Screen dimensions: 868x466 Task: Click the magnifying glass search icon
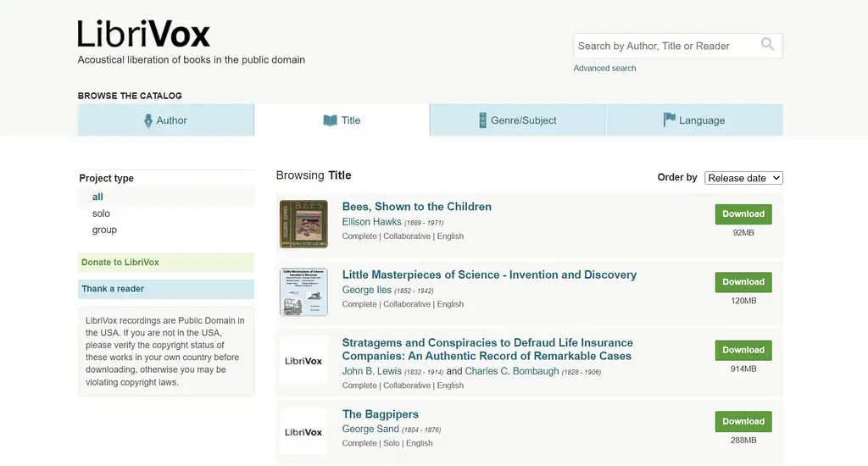tap(767, 45)
